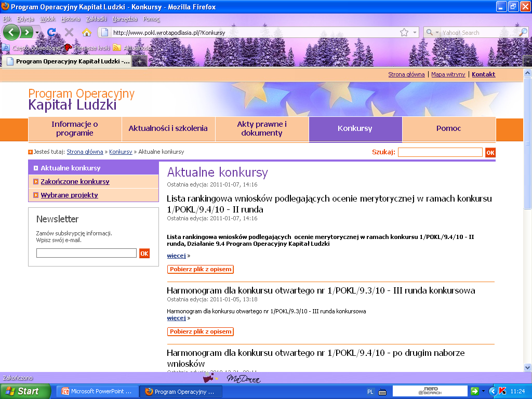The image size is (532, 399).
Task: Click the breadcrumb Strona główna link
Action: [x=85, y=152]
